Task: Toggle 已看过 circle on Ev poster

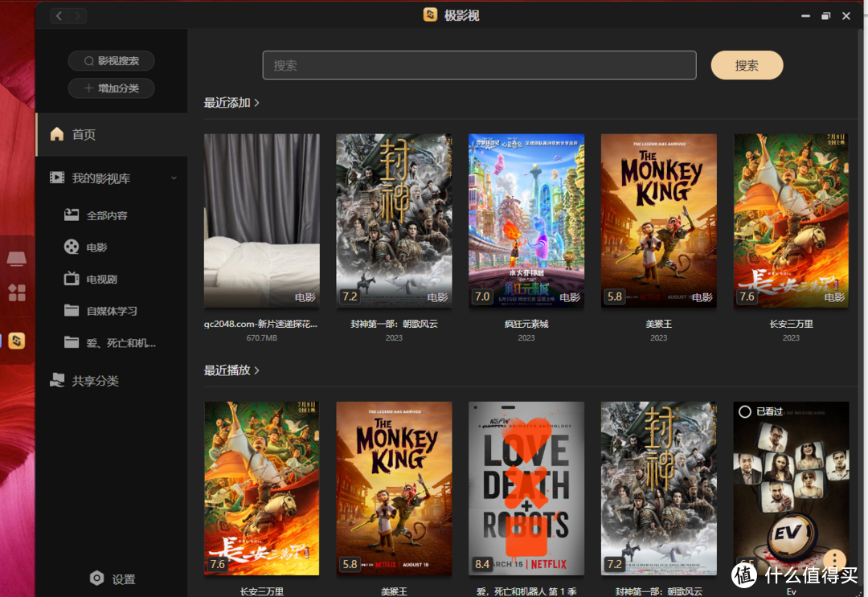Action: click(745, 411)
